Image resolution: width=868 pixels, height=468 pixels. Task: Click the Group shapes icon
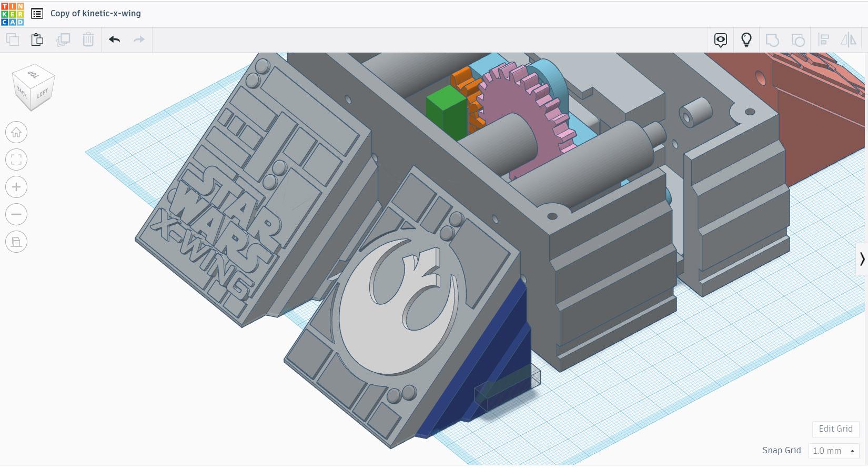(772, 40)
